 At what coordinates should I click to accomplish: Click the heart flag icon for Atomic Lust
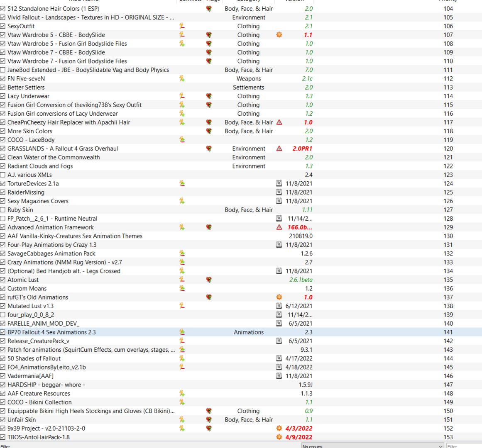pyautogui.click(x=209, y=280)
